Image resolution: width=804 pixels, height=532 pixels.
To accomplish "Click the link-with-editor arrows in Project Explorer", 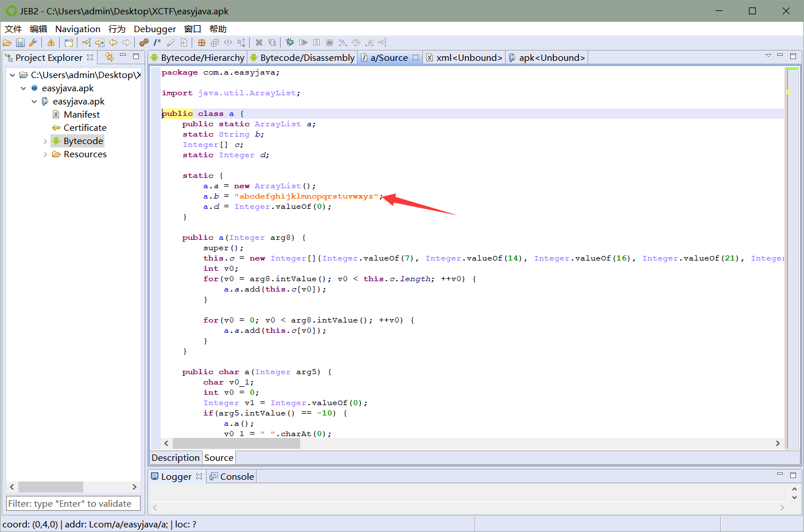I will tap(110, 57).
